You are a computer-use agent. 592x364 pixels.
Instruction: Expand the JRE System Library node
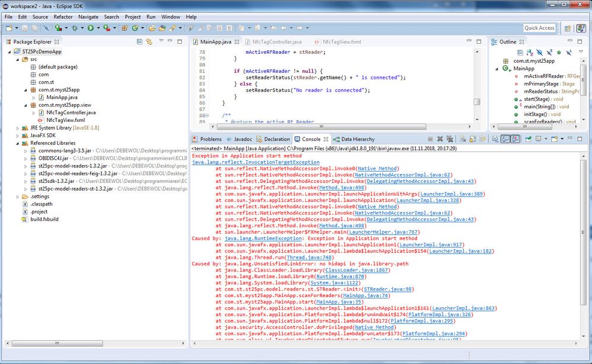[17, 128]
